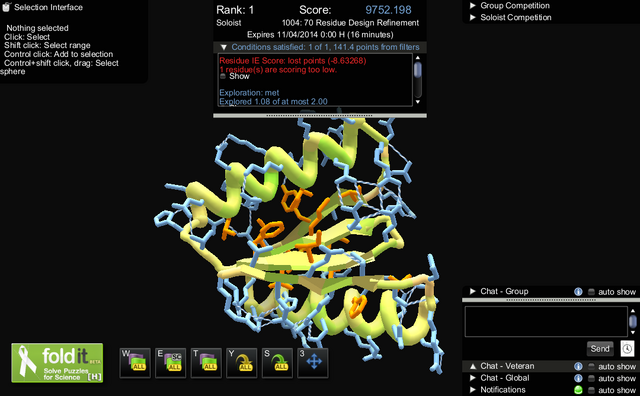Screen dimensions: 640x396
Task: Click the chat box scroll down arrow
Action: click(633, 332)
